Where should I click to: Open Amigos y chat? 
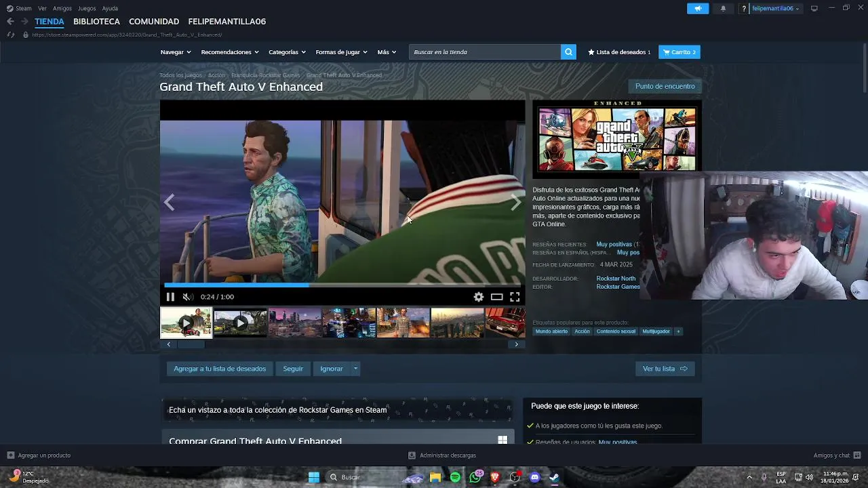(x=837, y=455)
